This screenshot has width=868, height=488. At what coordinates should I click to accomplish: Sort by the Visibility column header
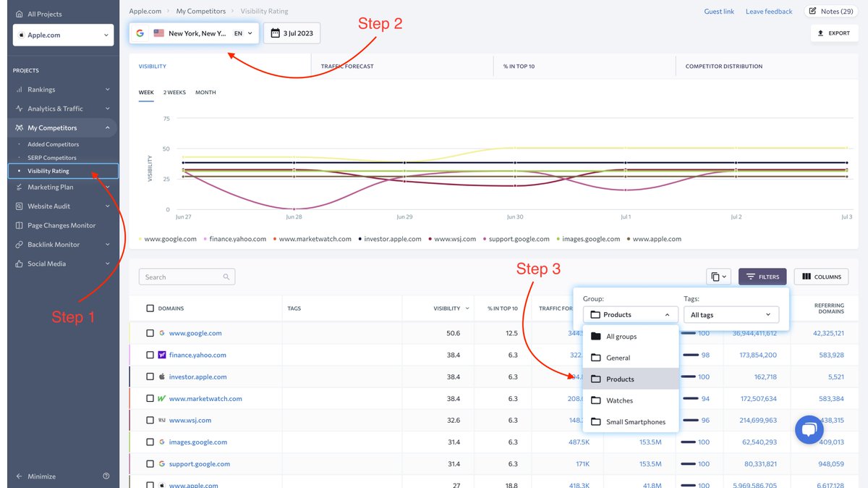coord(446,308)
